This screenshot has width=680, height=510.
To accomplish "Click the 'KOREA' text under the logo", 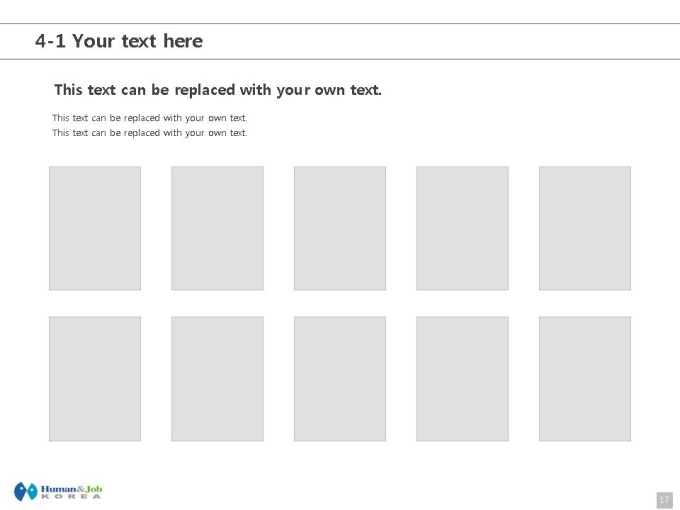I will [x=71, y=497].
